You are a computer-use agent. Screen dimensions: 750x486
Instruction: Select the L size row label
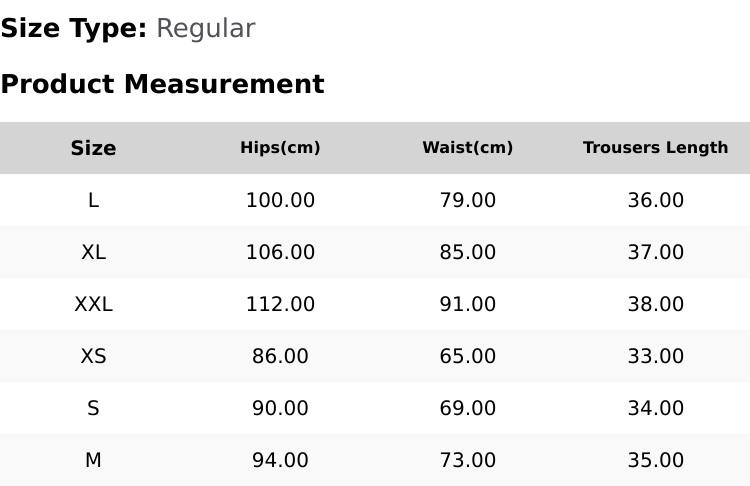click(x=93, y=200)
